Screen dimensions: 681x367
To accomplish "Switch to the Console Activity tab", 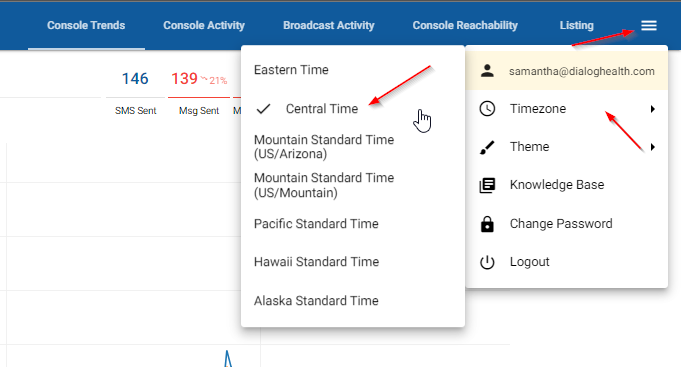I will (204, 26).
